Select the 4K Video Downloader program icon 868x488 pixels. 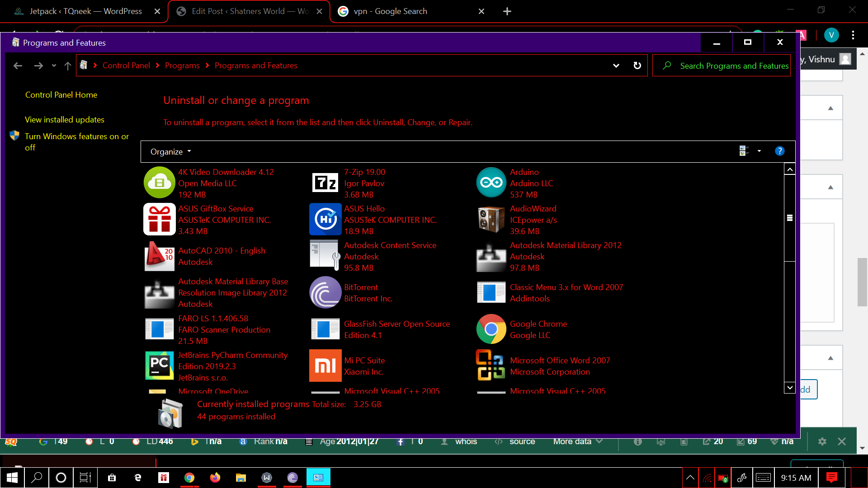point(159,183)
